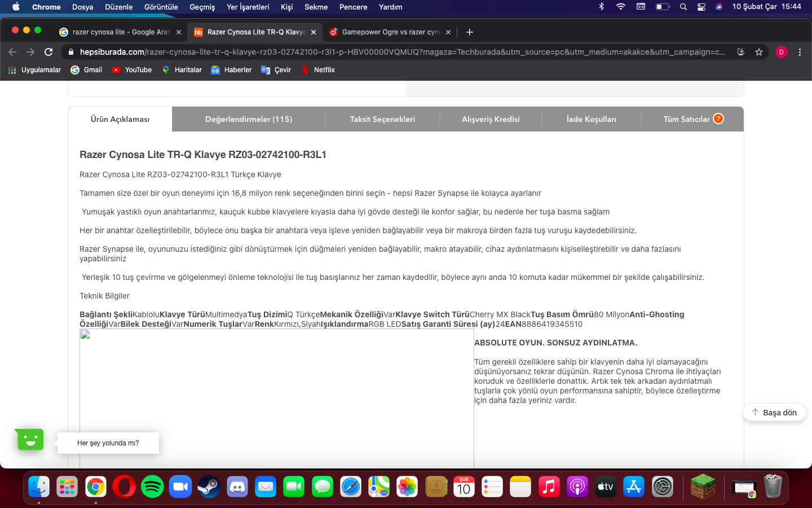Open Discord from the Dock
Image resolution: width=812 pixels, height=508 pixels.
point(237,487)
